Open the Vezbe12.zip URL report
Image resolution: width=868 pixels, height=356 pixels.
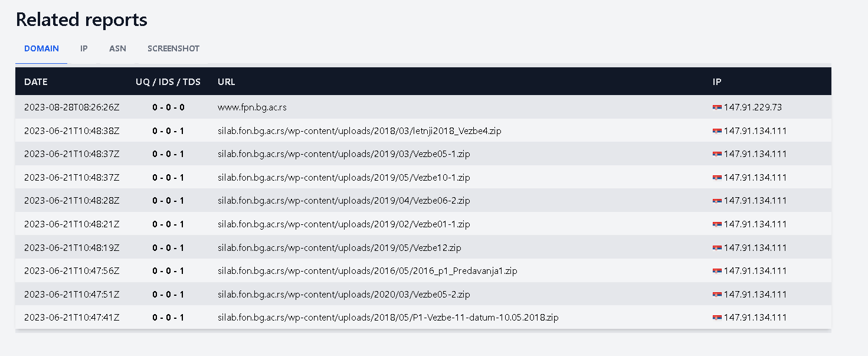coord(339,248)
